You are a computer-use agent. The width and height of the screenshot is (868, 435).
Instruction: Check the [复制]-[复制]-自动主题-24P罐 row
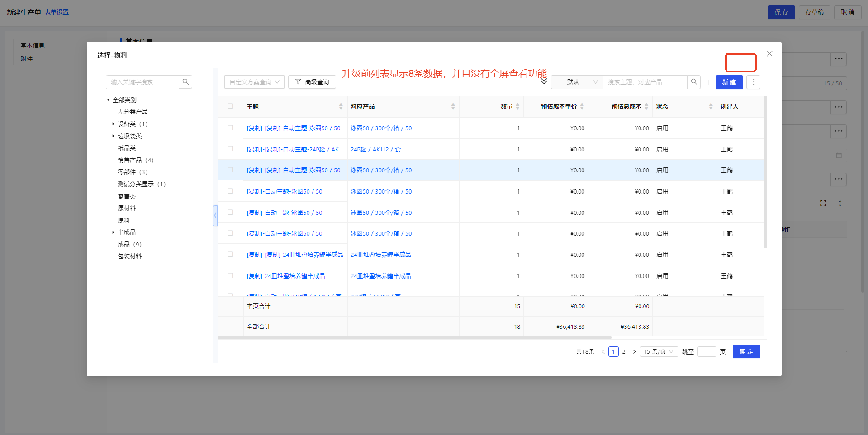click(x=231, y=148)
